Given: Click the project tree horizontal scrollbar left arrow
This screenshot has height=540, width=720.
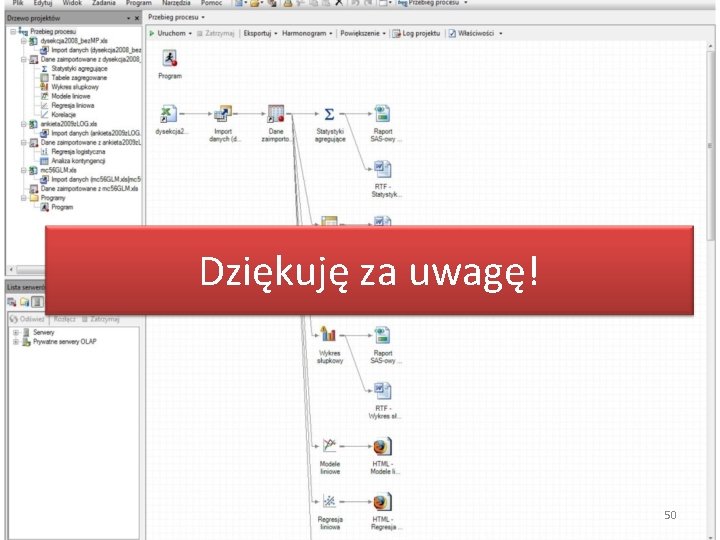Looking at the screenshot, I should point(11,270).
